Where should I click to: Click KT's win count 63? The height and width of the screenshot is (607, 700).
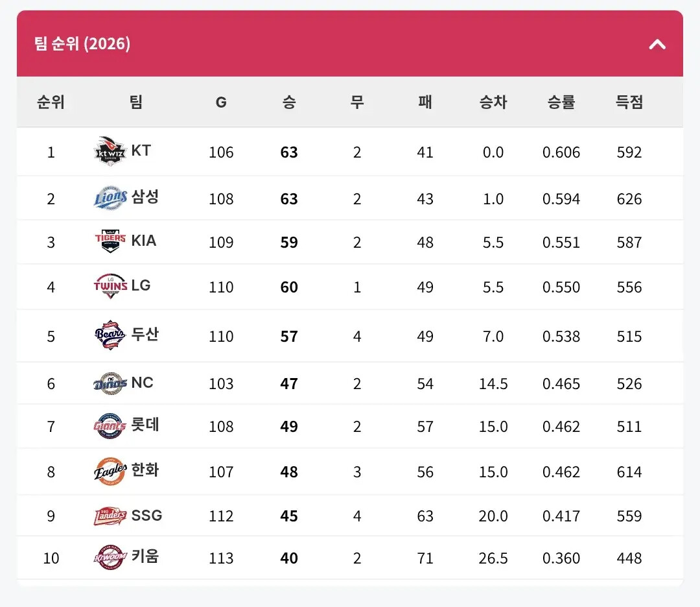point(289,152)
